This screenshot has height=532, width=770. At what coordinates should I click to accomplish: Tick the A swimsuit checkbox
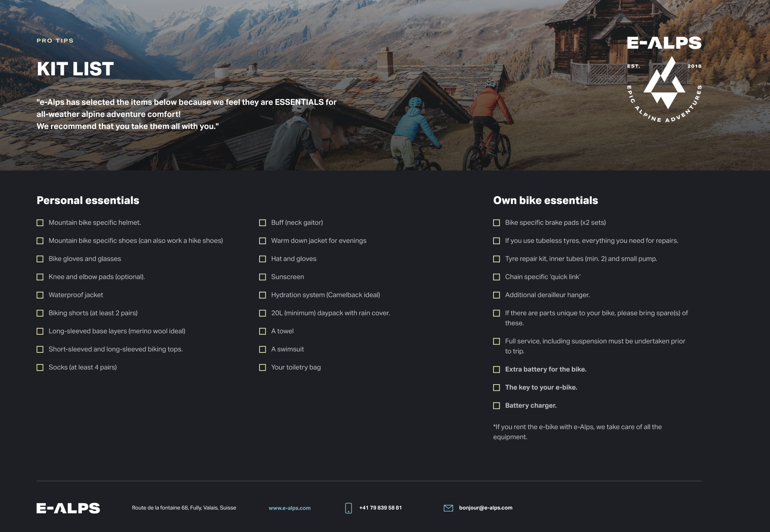point(262,350)
